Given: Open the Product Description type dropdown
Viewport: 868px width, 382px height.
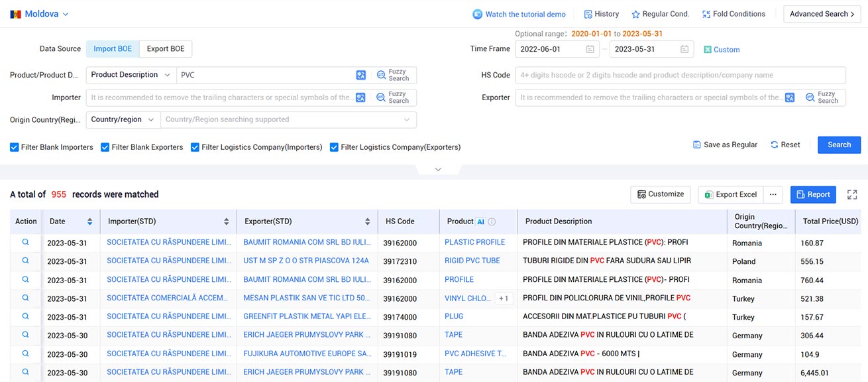Looking at the screenshot, I should click(131, 75).
